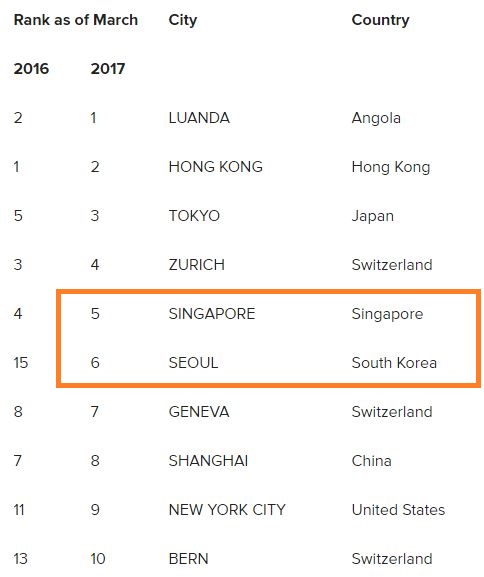This screenshot has height=577, width=484.
Task: Select the HONG KONG city entry
Action: [x=216, y=167]
